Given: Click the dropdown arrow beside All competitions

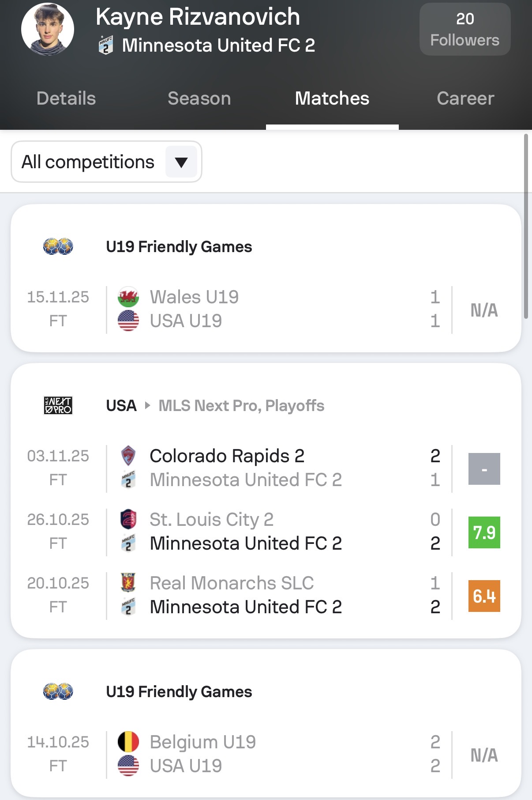Looking at the screenshot, I should [x=181, y=162].
